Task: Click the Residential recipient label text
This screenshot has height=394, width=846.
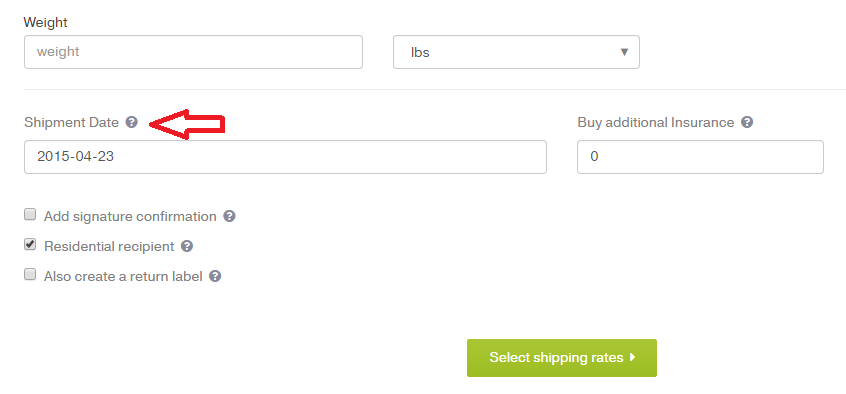Action: [x=109, y=247]
